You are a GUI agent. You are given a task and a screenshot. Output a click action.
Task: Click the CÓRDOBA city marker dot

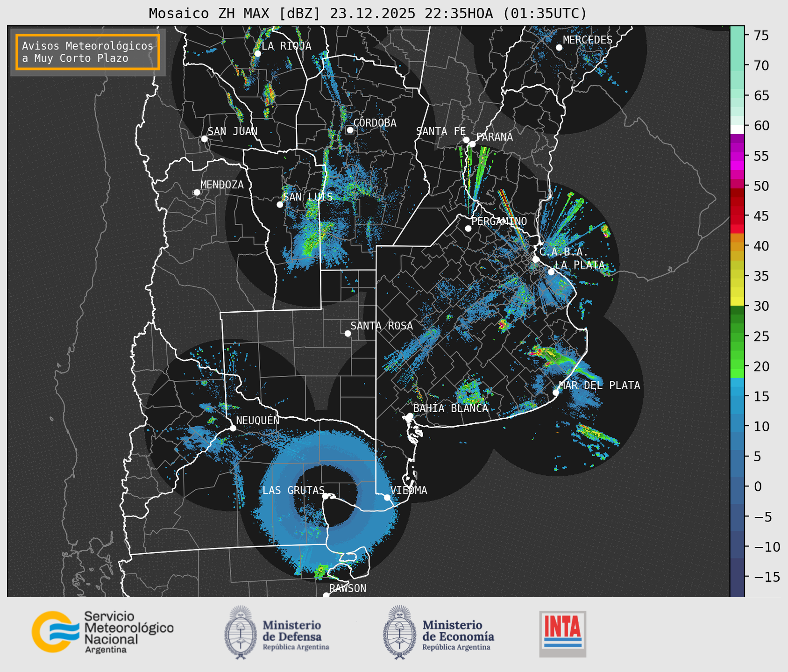(x=350, y=130)
